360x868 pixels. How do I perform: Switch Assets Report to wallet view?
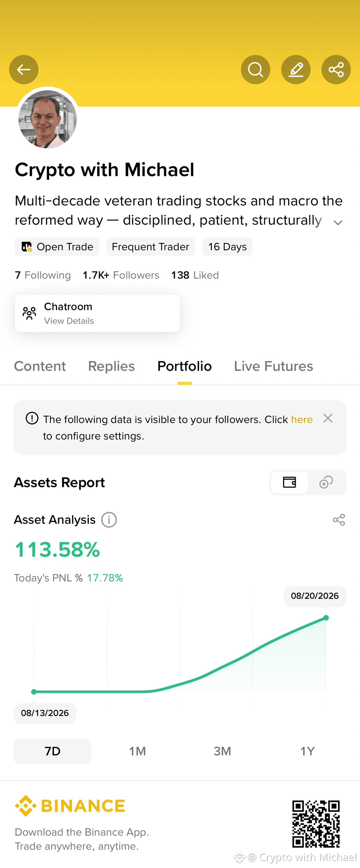290,482
